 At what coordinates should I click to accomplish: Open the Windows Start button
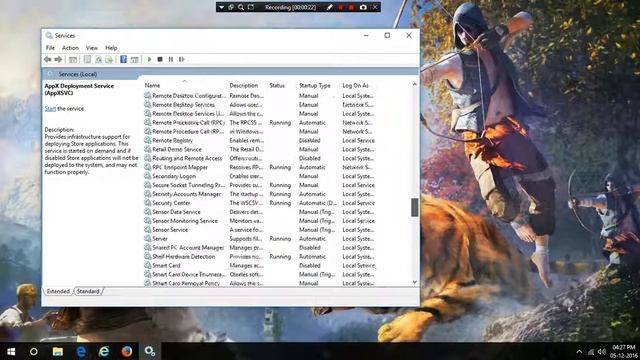coord(11,351)
